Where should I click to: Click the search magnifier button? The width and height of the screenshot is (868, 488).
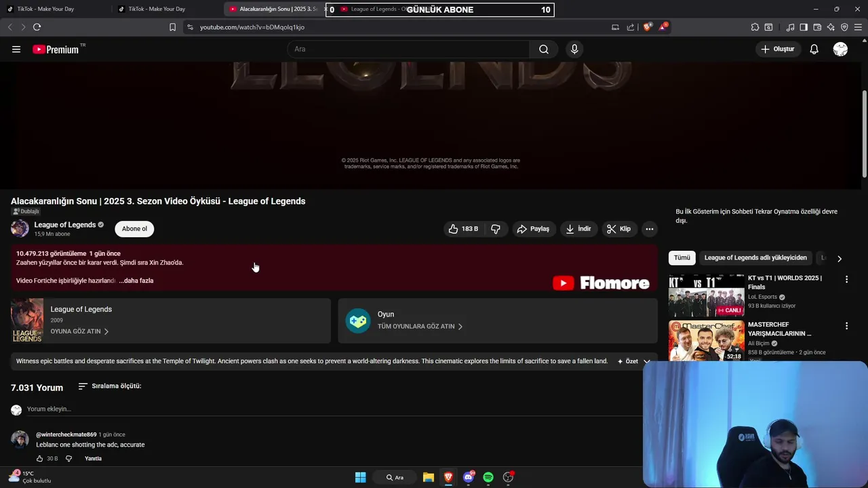pos(544,49)
